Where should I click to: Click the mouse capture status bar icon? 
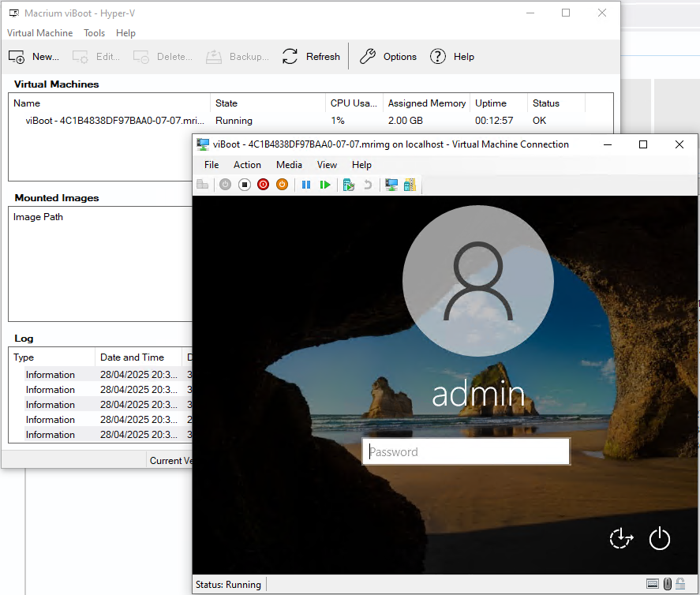(x=667, y=584)
